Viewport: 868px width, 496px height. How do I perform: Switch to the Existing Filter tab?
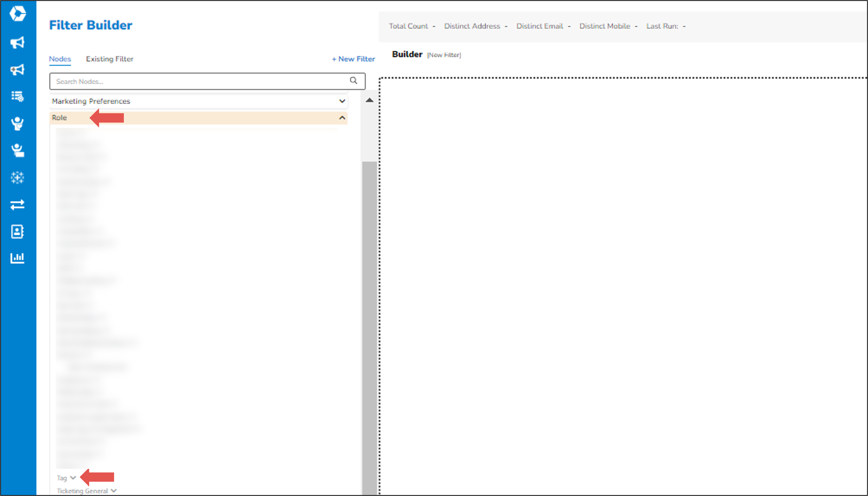tap(109, 59)
